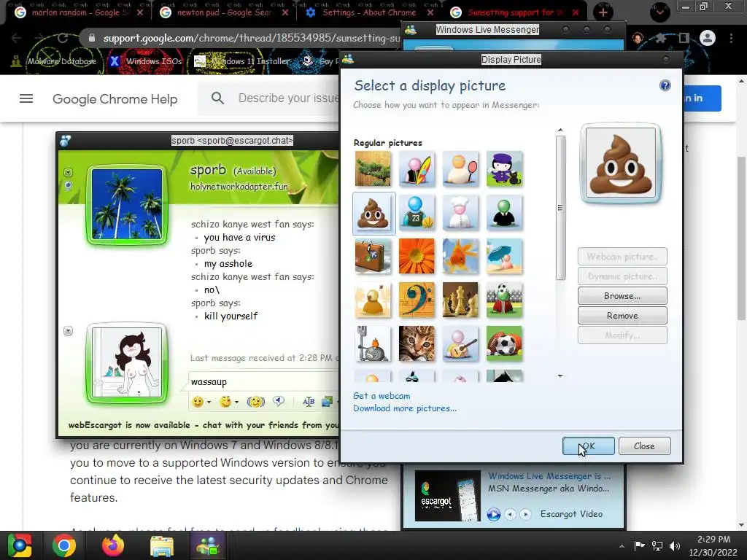Screen dimensions: 747x560
Task: Open Windows 11 Installer bookmark
Action: click(242, 61)
